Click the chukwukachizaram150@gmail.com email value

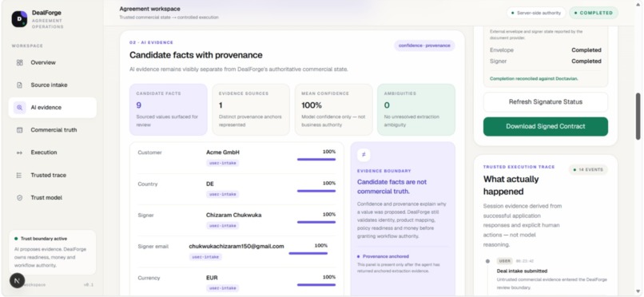click(237, 246)
